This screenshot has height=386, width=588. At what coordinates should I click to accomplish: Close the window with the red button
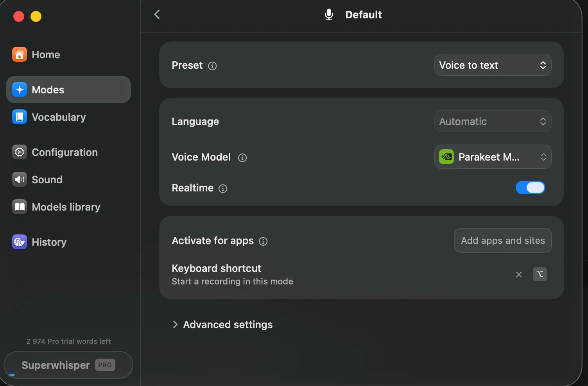coord(19,16)
